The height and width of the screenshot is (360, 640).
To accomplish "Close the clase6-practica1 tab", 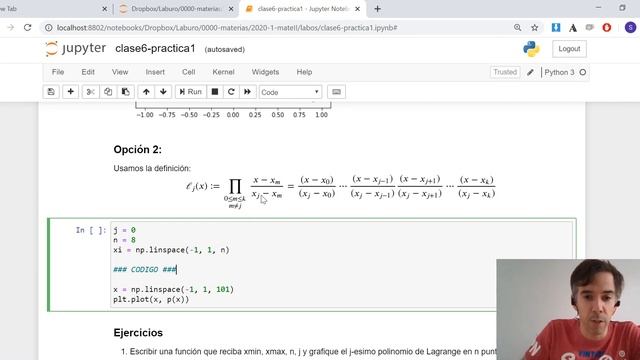I will point(358,9).
